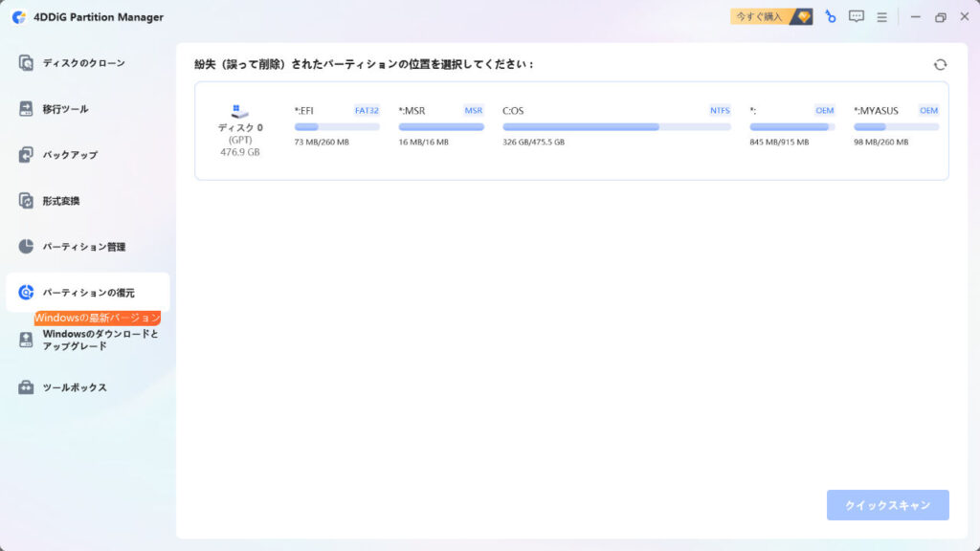Open the feedback chat icon
The image size is (980, 551).
tap(855, 16)
